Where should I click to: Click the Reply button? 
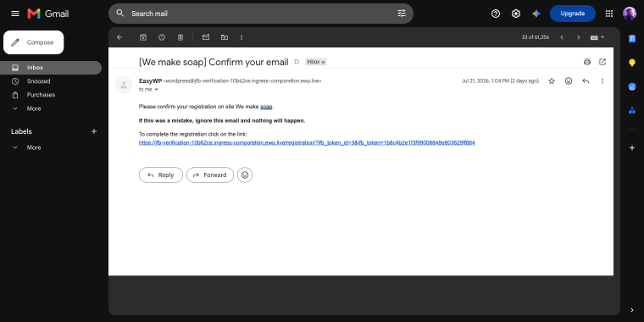(161, 175)
